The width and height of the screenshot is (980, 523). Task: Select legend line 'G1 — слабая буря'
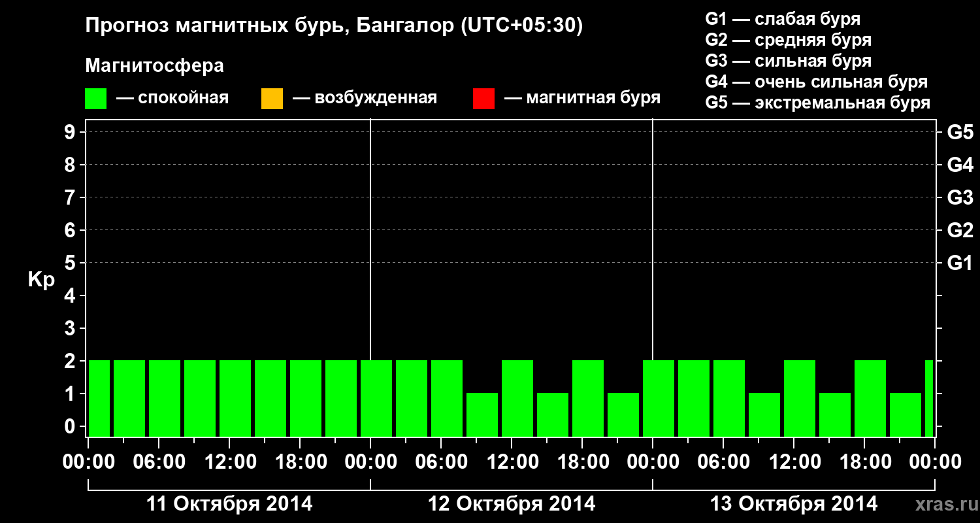click(x=783, y=19)
